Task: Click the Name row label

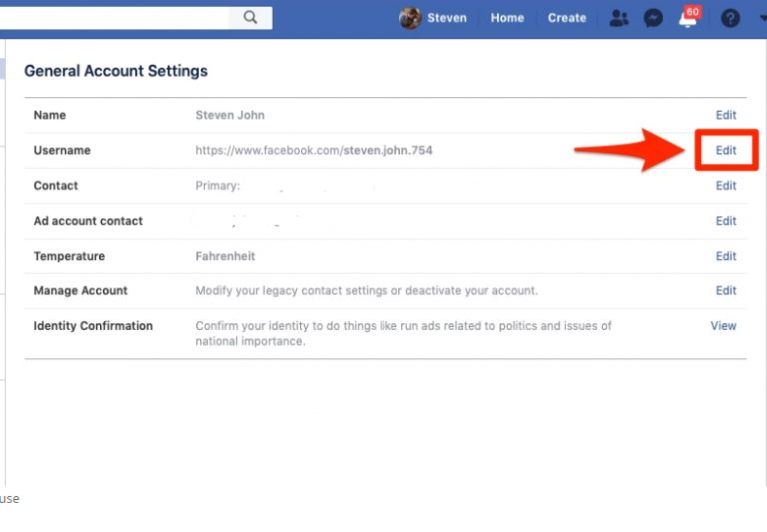Action: (49, 115)
